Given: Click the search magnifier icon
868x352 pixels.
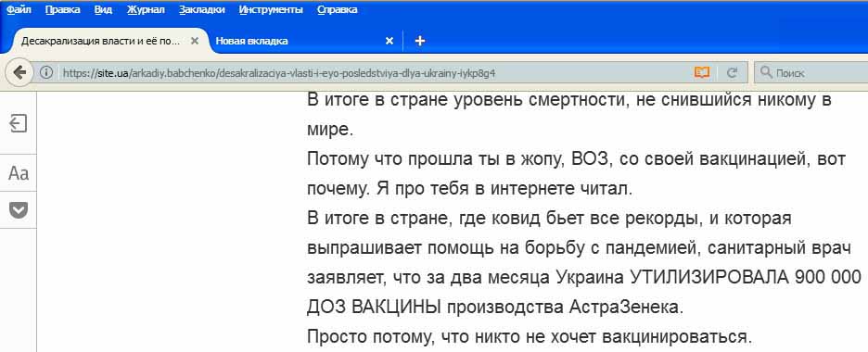Looking at the screenshot, I should (x=766, y=72).
